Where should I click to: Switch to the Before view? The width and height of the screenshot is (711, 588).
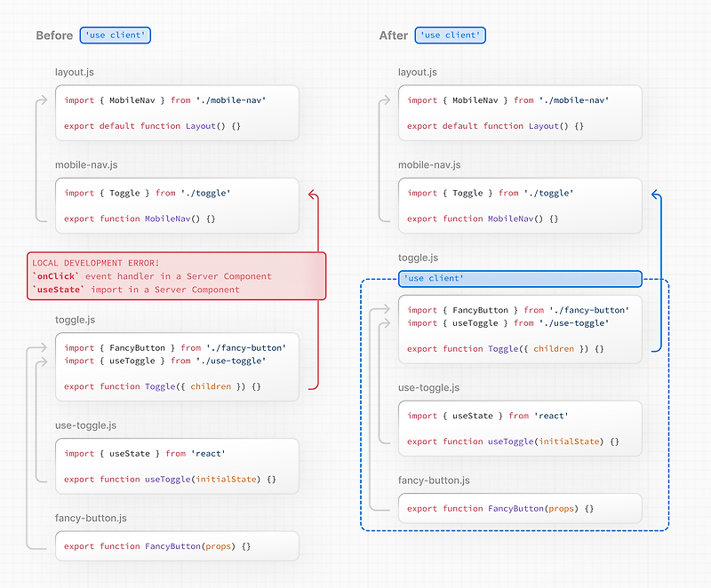click(x=53, y=35)
